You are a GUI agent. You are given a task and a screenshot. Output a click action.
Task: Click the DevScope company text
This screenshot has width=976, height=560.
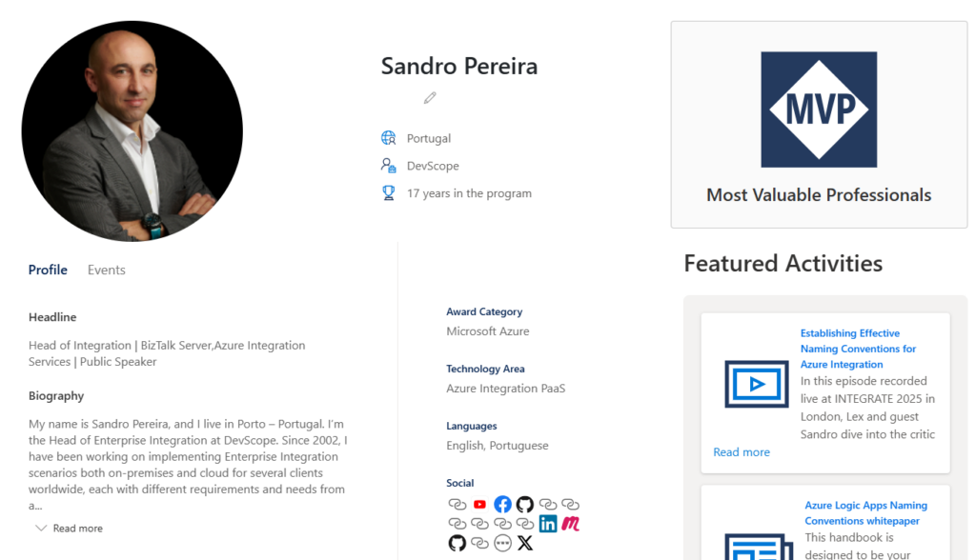pos(433,166)
